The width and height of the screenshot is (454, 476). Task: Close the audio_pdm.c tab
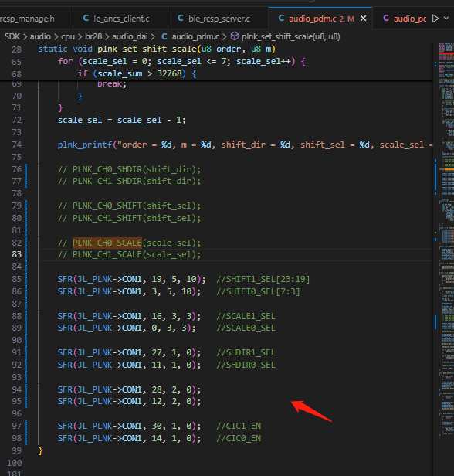[363, 19]
